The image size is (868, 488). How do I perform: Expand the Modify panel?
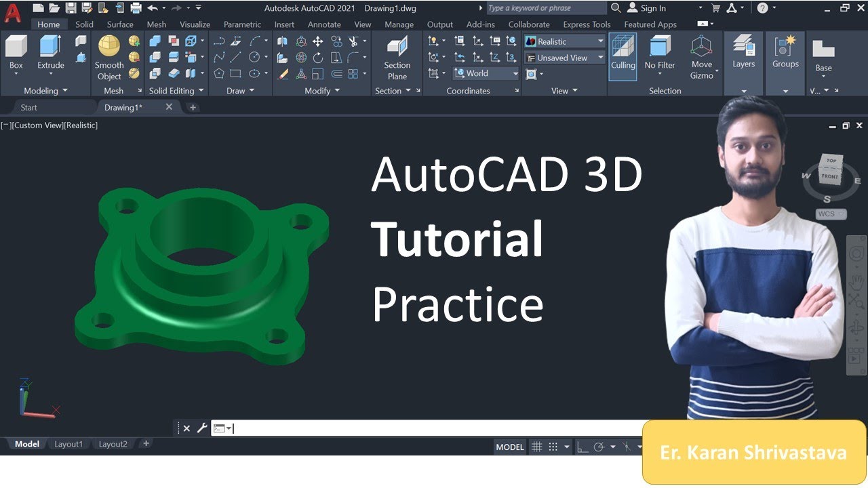[322, 91]
